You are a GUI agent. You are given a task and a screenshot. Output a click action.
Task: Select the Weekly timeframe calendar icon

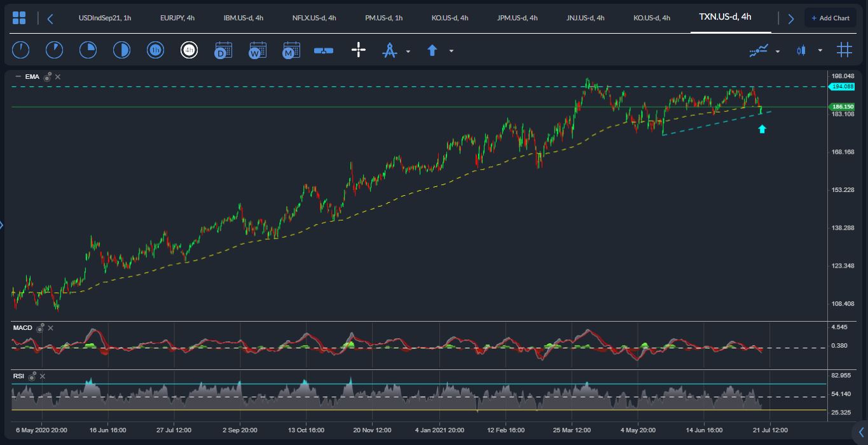pyautogui.click(x=258, y=50)
